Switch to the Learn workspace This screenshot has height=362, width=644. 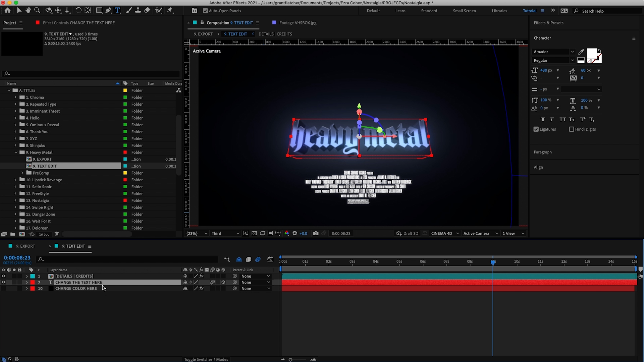(x=400, y=11)
